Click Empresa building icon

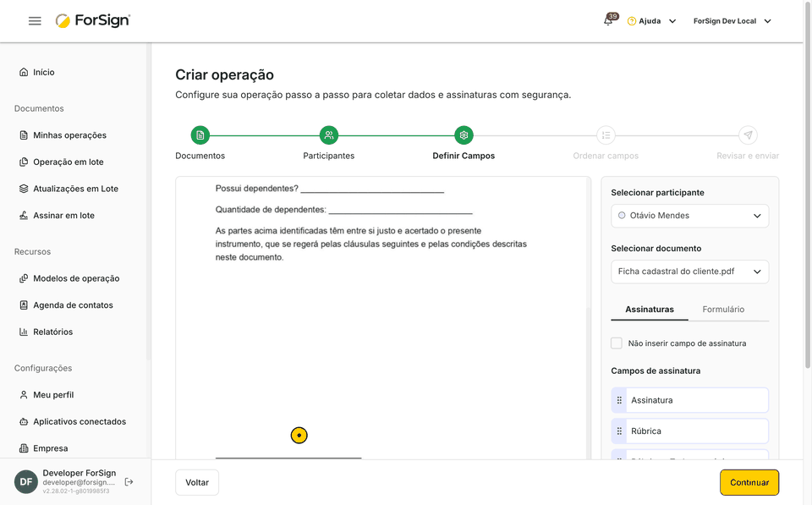[24, 448]
